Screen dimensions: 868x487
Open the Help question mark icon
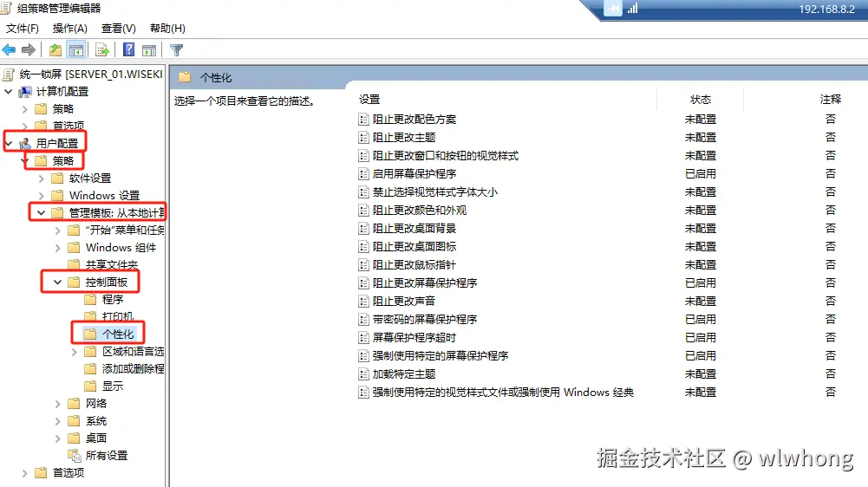[128, 49]
